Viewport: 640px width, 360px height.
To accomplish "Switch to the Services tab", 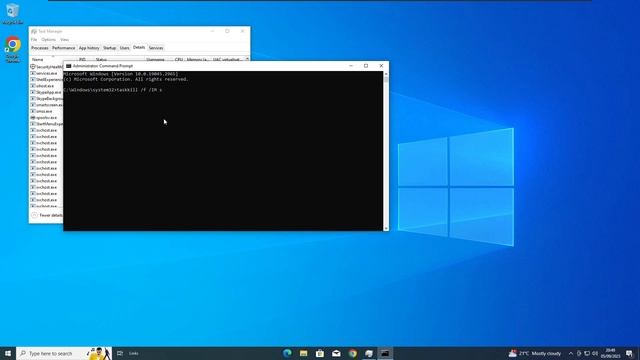I will (156, 48).
